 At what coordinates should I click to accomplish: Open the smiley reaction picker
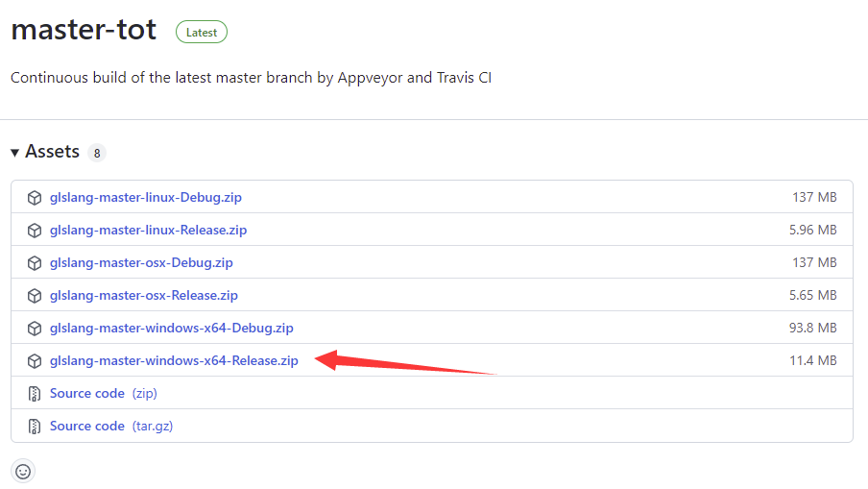pyautogui.click(x=23, y=471)
